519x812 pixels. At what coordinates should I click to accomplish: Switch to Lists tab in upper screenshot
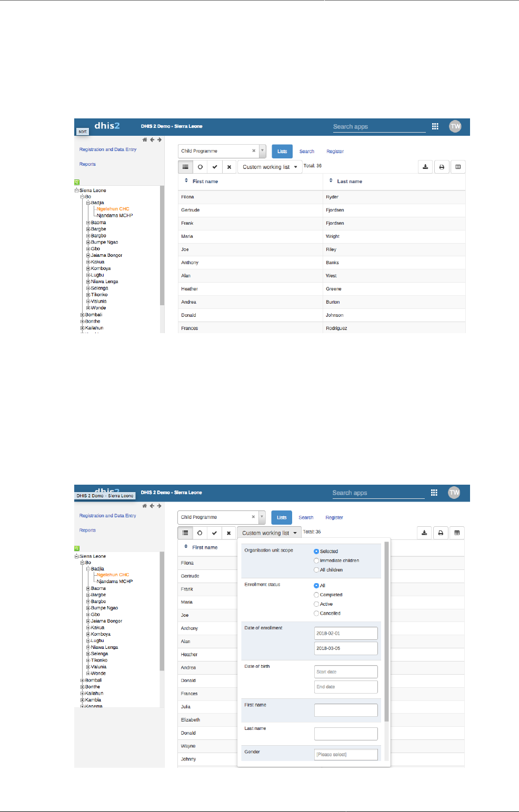282,151
